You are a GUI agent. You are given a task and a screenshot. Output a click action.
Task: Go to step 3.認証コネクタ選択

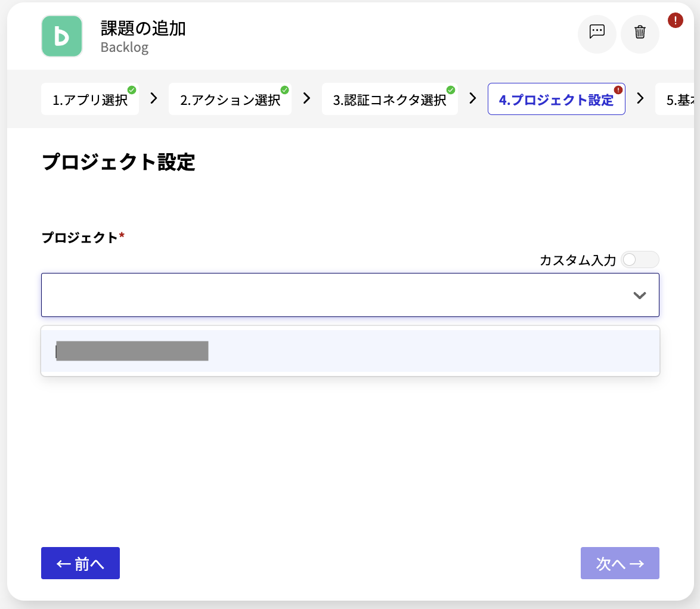(x=390, y=99)
